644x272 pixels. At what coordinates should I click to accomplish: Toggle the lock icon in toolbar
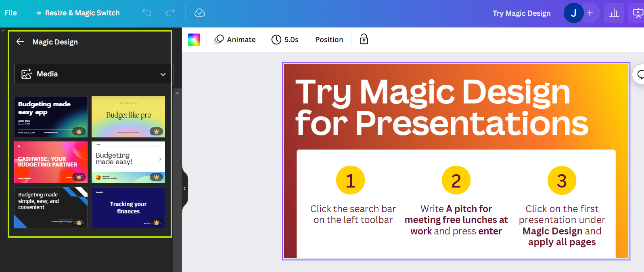[x=364, y=39]
